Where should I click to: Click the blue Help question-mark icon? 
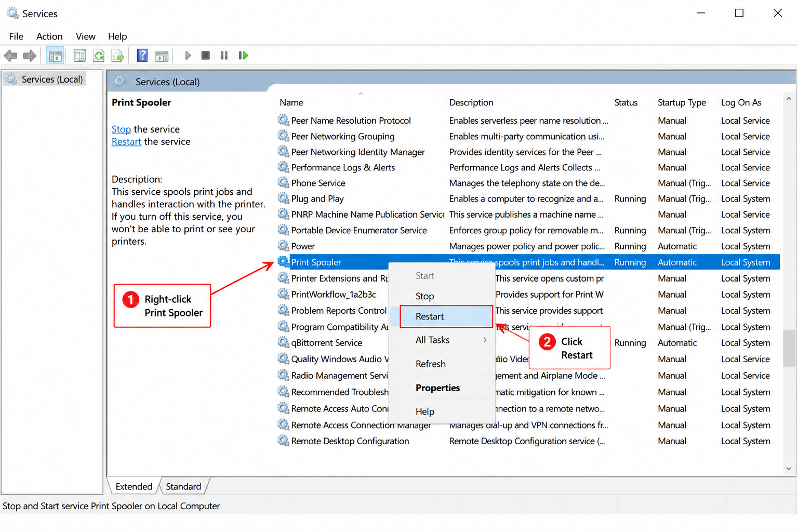tap(142, 55)
